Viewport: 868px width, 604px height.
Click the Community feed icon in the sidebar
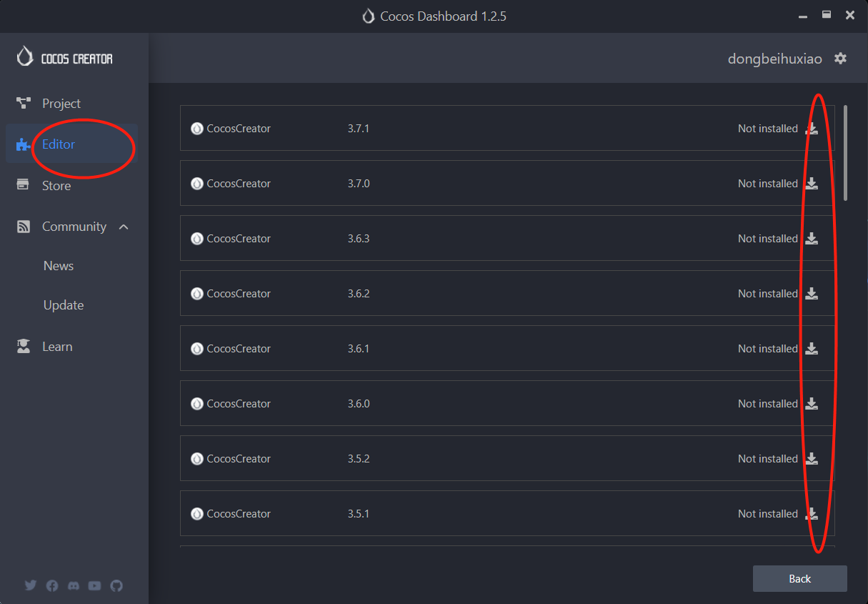point(23,227)
